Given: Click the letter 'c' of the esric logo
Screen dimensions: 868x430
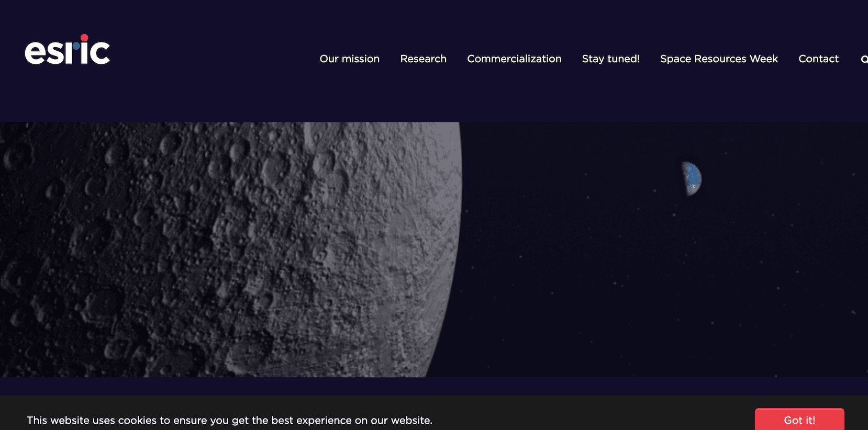Looking at the screenshot, I should pos(99,53).
